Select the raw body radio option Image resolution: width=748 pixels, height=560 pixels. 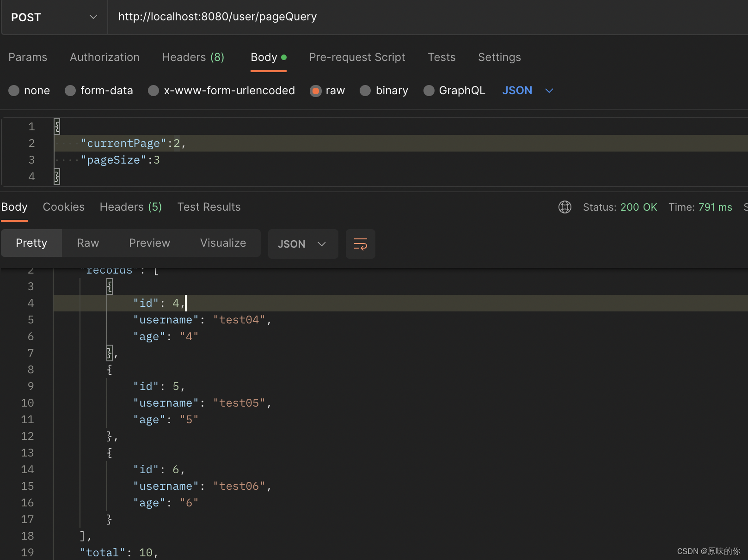(x=316, y=91)
